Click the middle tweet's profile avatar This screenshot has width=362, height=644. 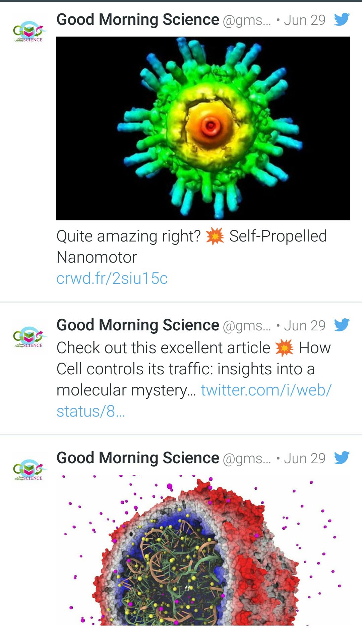pos(28,339)
